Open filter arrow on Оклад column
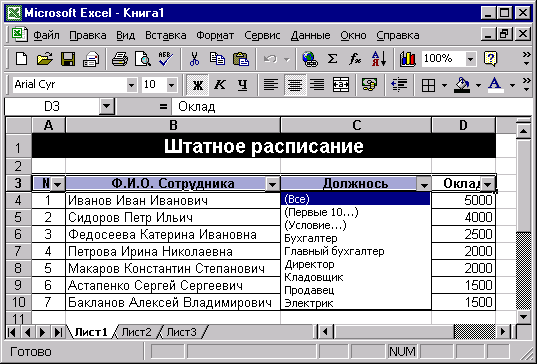 pos(487,185)
